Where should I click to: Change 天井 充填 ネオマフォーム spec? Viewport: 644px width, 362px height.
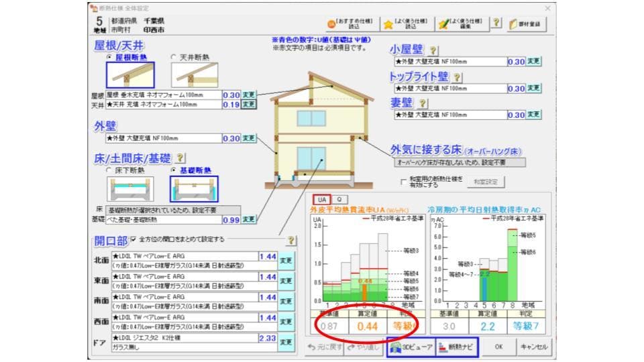point(248,105)
